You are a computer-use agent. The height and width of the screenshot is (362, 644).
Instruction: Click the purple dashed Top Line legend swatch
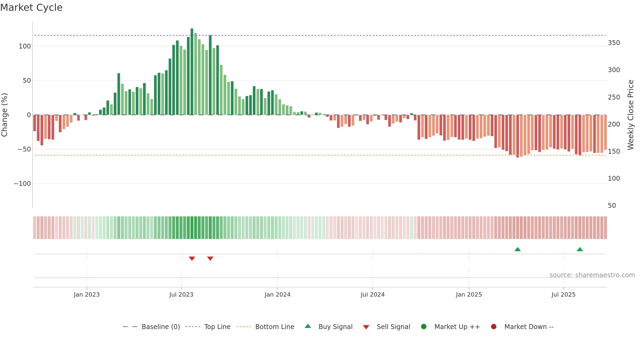pyautogui.click(x=193, y=327)
